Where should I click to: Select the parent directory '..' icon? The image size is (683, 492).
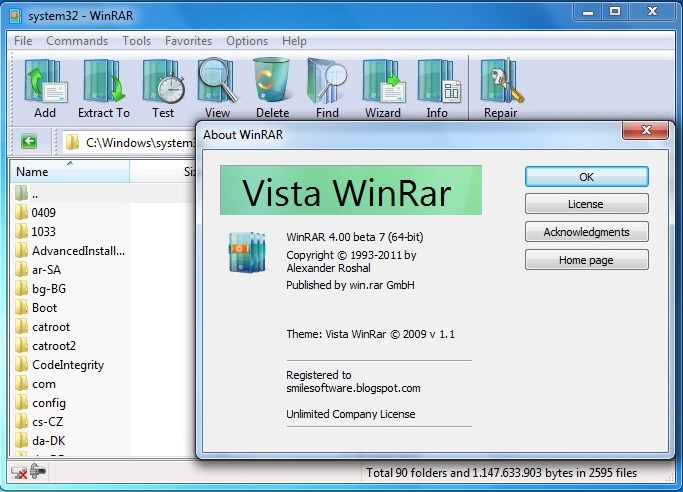coord(21,193)
